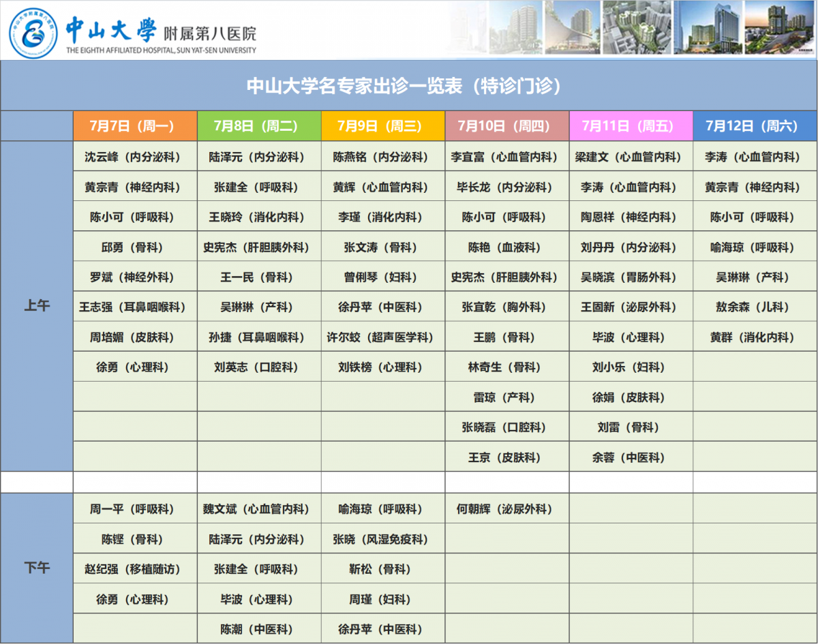Select the cell 毕长龙（内分泌科）
The width and height of the screenshot is (818, 644).
(507, 187)
